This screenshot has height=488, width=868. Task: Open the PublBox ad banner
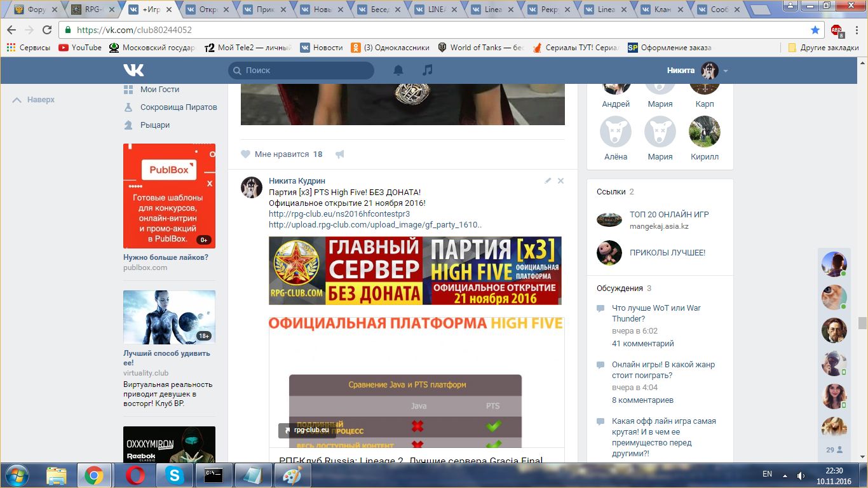coord(169,196)
